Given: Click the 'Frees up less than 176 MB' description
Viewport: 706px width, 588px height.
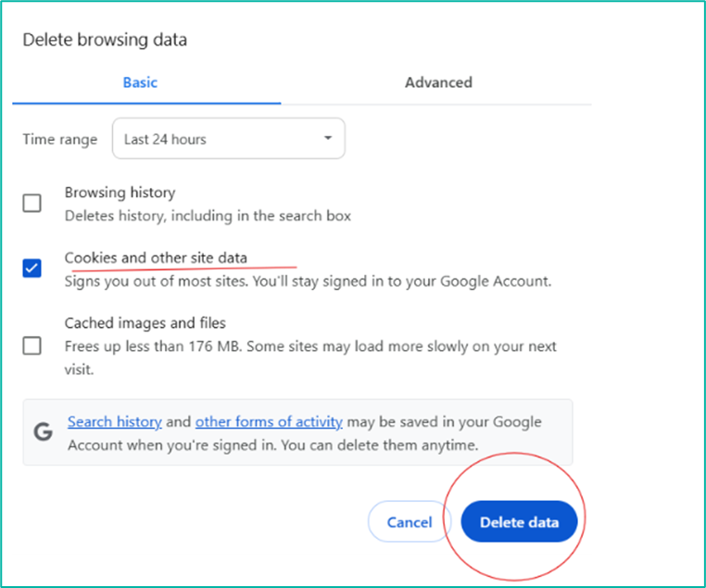Looking at the screenshot, I should click(310, 358).
